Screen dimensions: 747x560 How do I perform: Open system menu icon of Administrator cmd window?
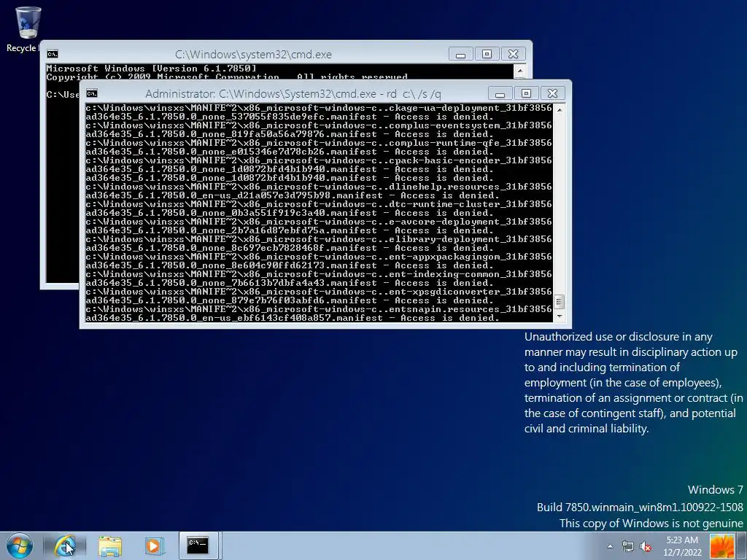pyautogui.click(x=92, y=93)
